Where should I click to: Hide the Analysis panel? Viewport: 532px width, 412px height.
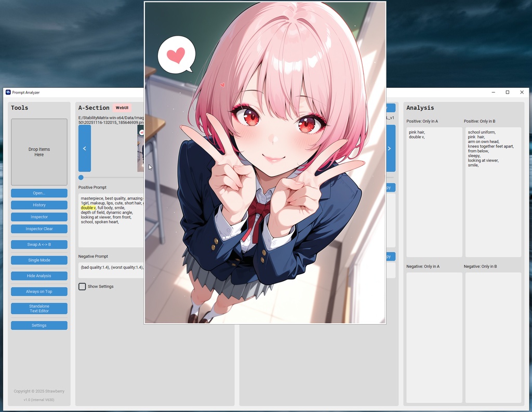point(38,275)
